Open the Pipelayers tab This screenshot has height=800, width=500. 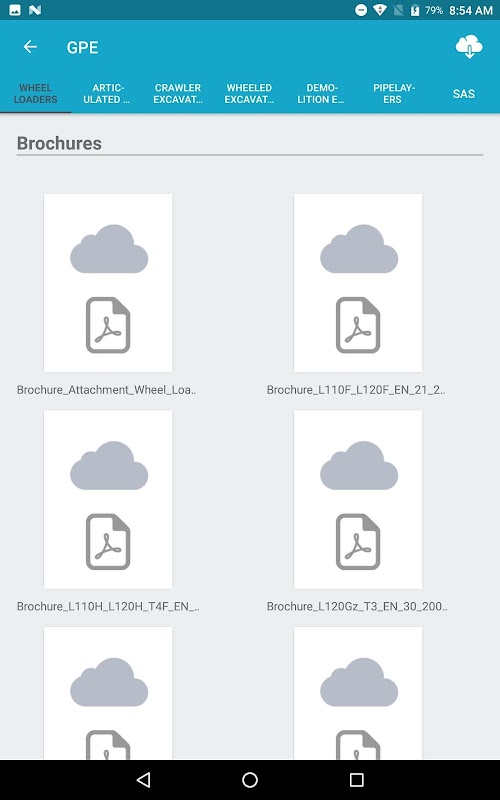click(392, 93)
